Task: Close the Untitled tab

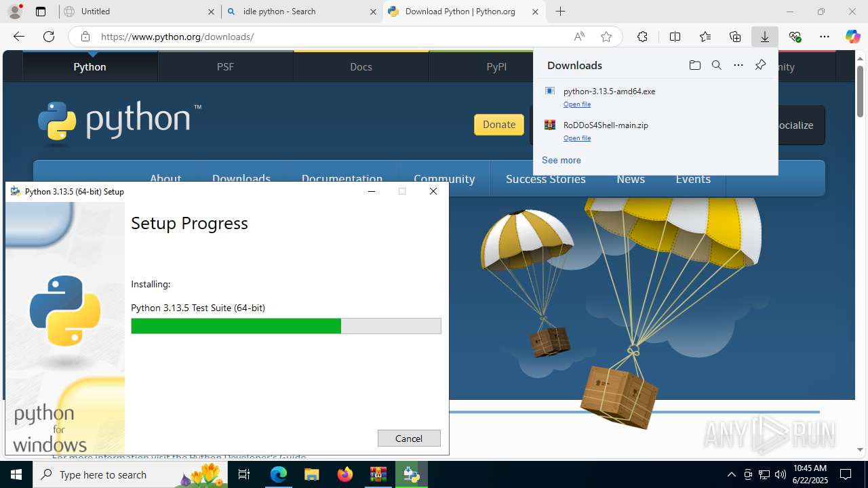Action: [x=211, y=12]
